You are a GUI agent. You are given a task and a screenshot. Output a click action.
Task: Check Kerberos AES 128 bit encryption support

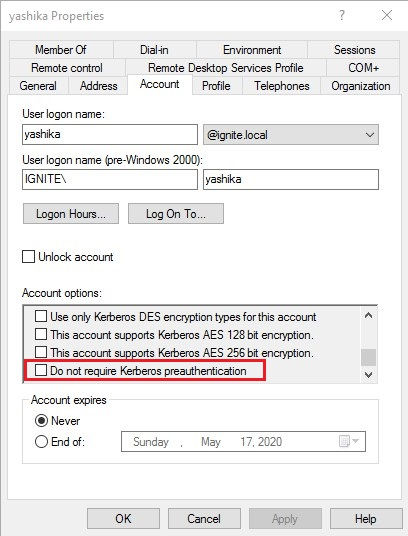[x=41, y=334]
